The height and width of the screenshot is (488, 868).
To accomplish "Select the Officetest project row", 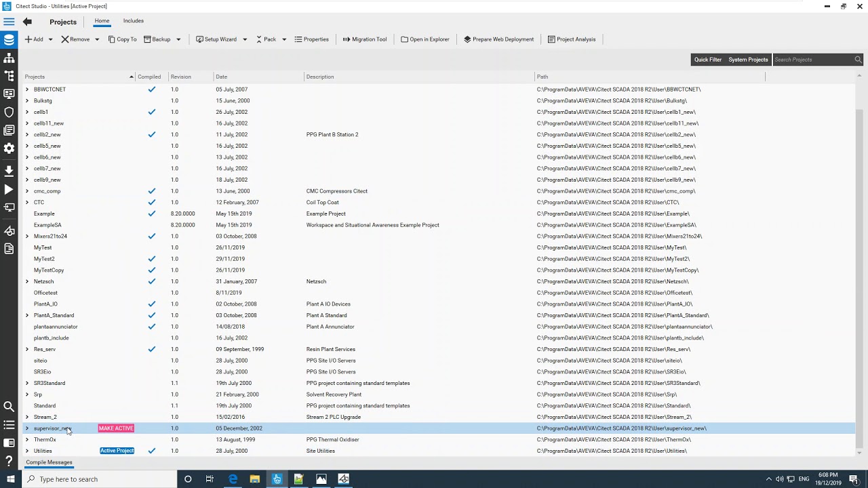I will (x=439, y=293).
